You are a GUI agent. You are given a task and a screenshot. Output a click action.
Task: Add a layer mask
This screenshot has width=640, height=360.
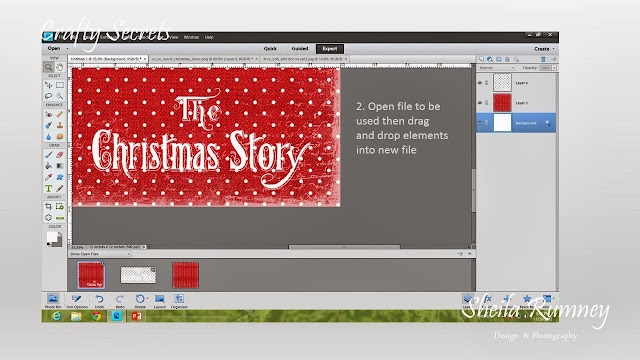(x=499, y=59)
